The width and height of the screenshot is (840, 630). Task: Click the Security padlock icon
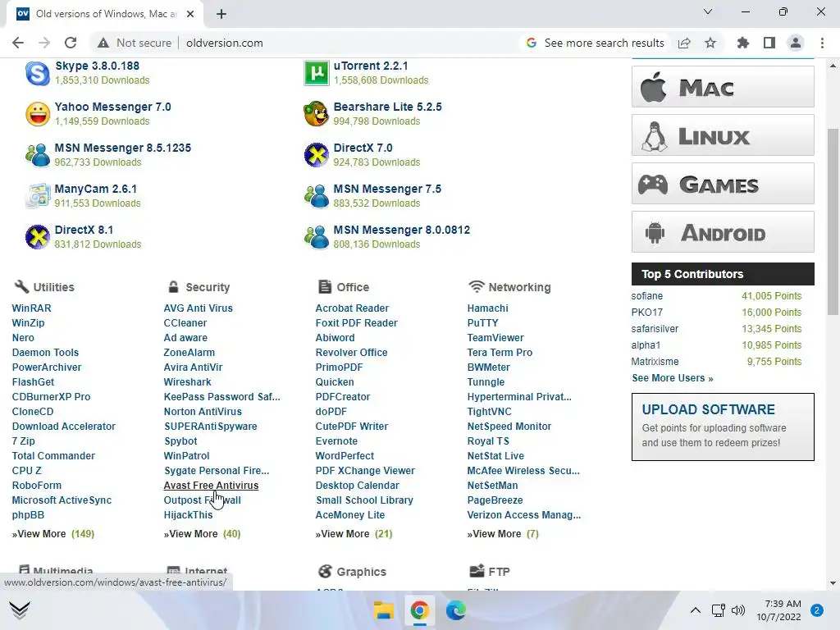click(173, 286)
